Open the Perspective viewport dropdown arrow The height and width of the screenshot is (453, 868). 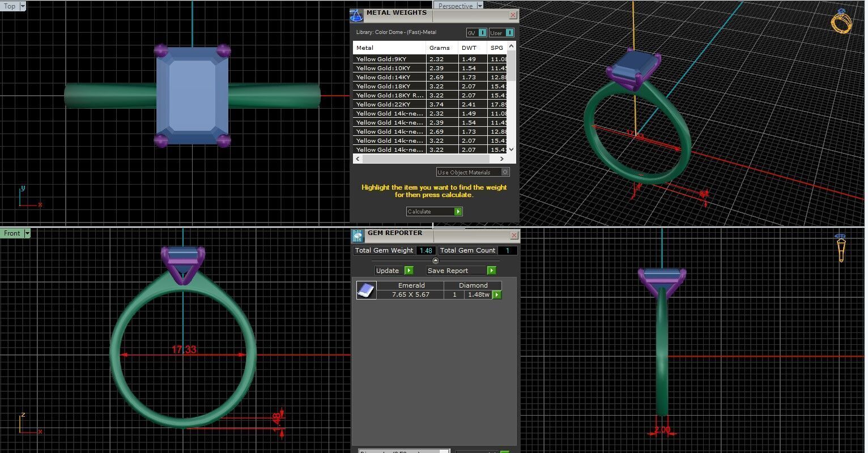480,6
